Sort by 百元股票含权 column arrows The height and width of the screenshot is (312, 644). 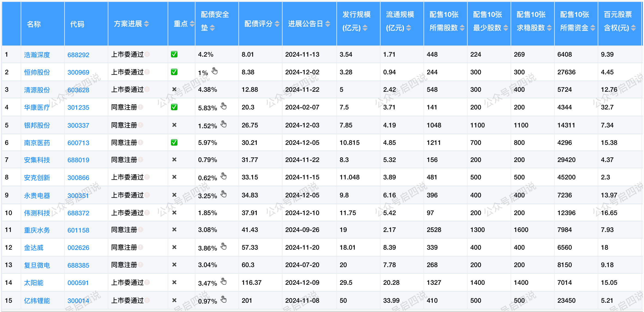click(x=633, y=28)
